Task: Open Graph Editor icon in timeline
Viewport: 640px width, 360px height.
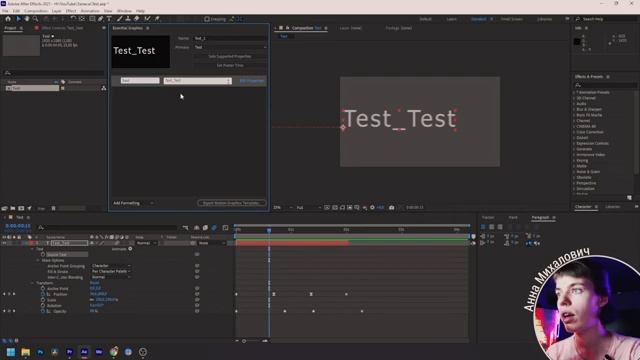Action: pyautogui.click(x=225, y=228)
